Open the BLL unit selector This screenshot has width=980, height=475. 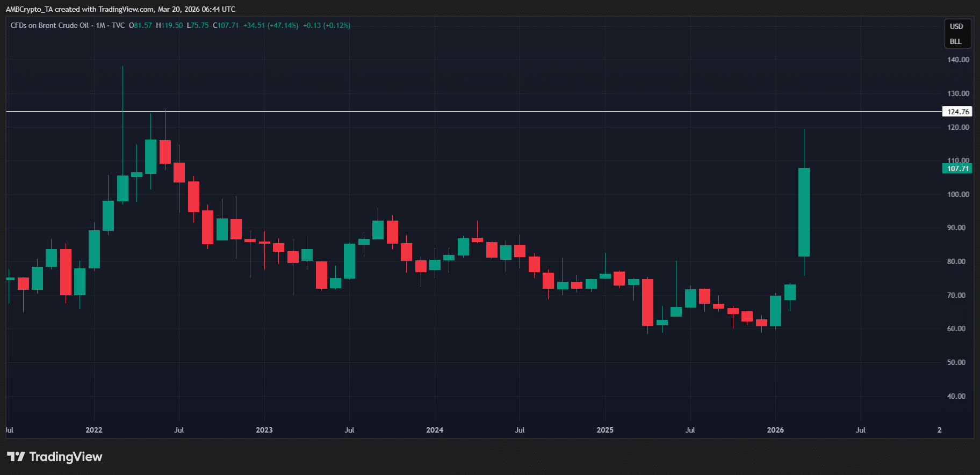(955, 41)
